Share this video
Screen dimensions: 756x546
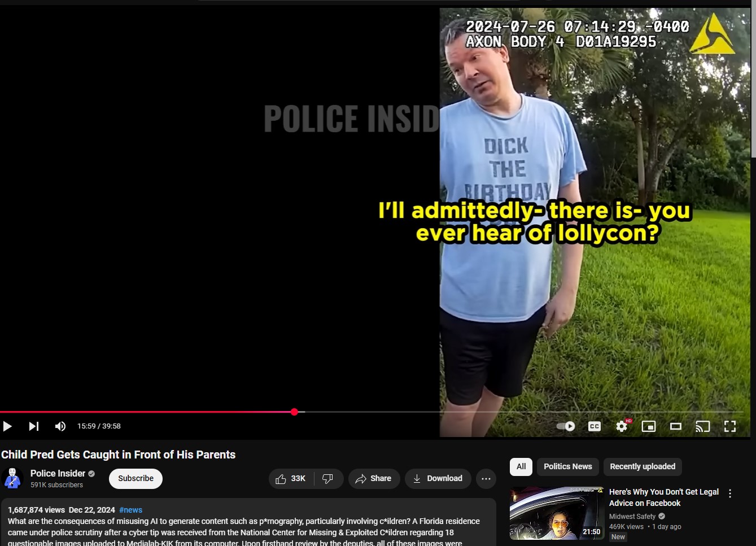click(374, 479)
